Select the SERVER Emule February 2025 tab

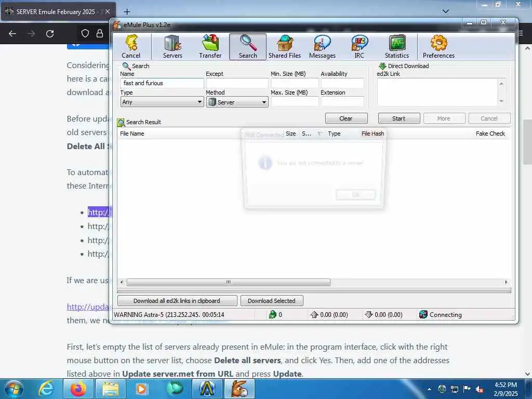click(58, 12)
